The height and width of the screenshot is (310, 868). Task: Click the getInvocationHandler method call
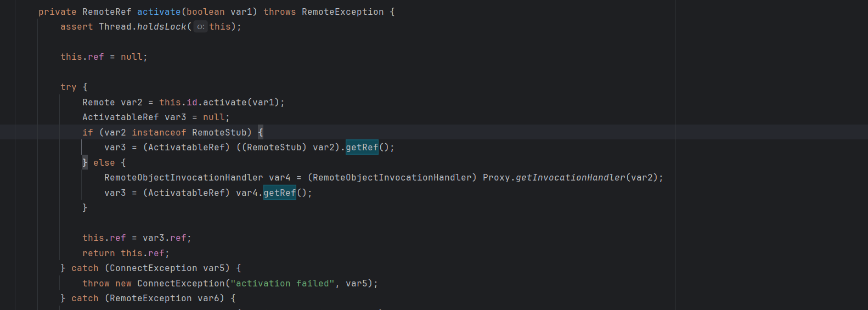tap(570, 178)
